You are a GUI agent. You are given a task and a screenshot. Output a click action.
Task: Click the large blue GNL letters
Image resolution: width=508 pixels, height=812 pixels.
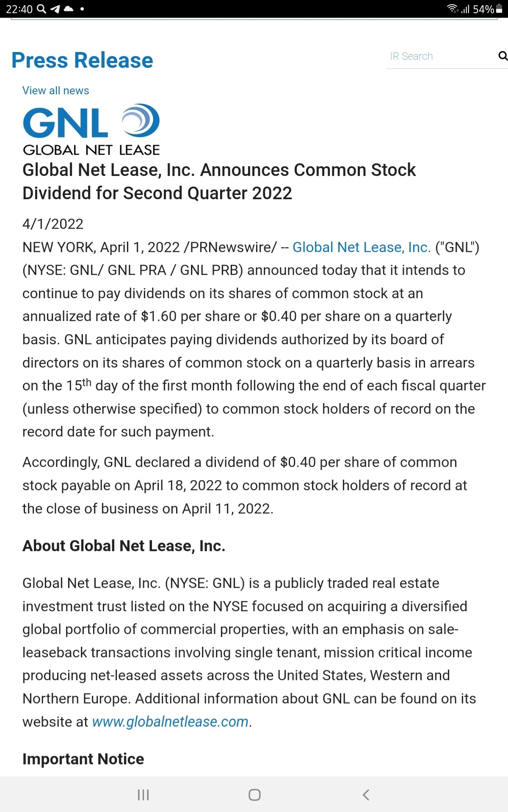point(66,123)
